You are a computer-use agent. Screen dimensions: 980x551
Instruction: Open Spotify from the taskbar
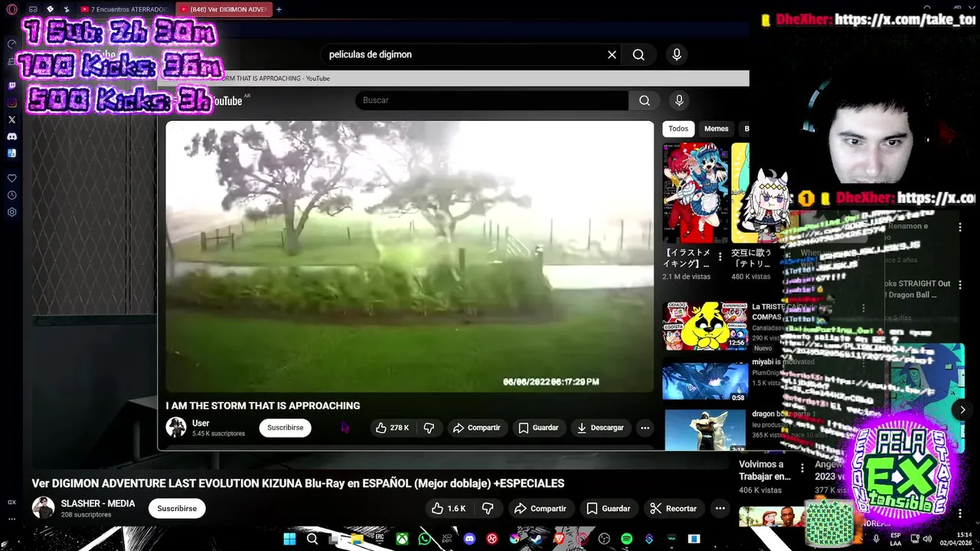coord(626,539)
